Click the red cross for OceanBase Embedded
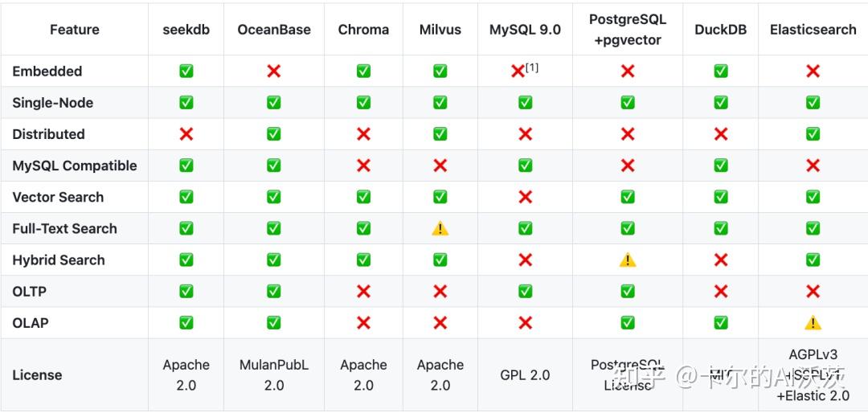 pos(274,72)
